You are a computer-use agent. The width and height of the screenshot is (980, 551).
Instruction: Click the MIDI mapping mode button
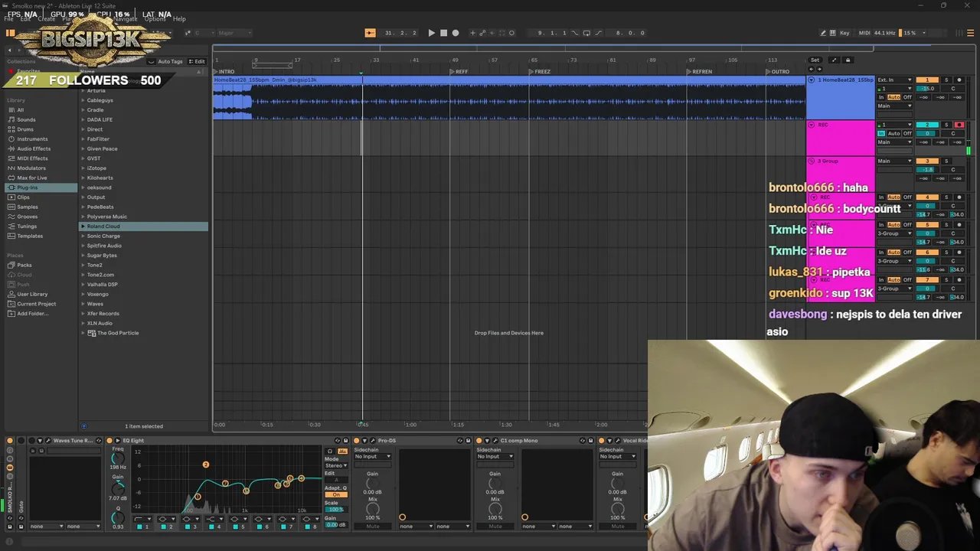point(864,33)
